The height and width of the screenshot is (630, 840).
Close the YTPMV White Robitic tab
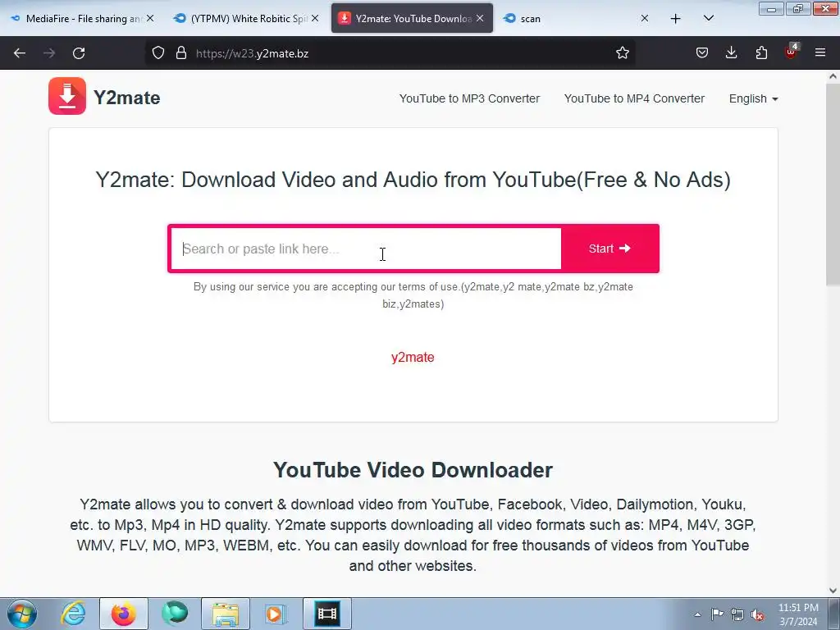pos(315,18)
